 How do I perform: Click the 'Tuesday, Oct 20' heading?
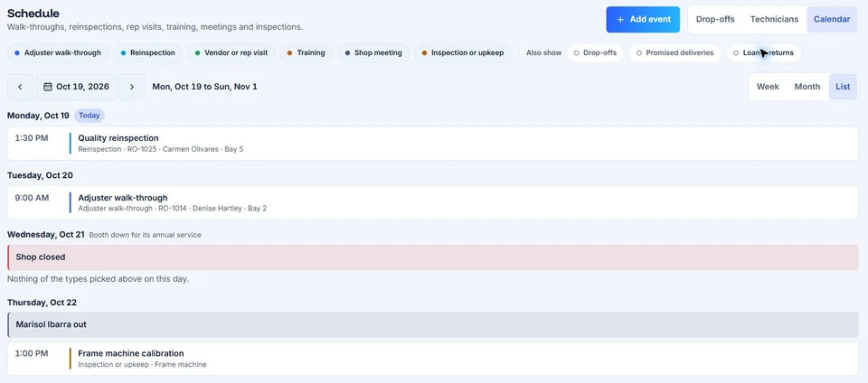coord(41,175)
